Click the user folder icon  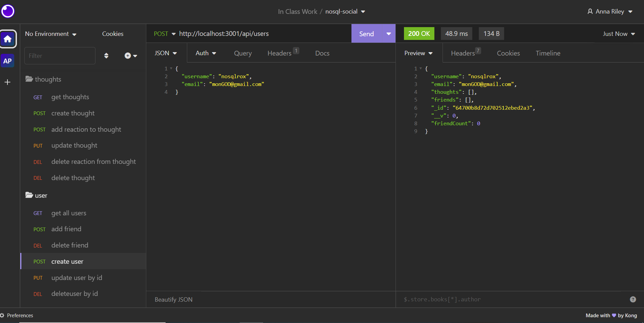point(29,195)
